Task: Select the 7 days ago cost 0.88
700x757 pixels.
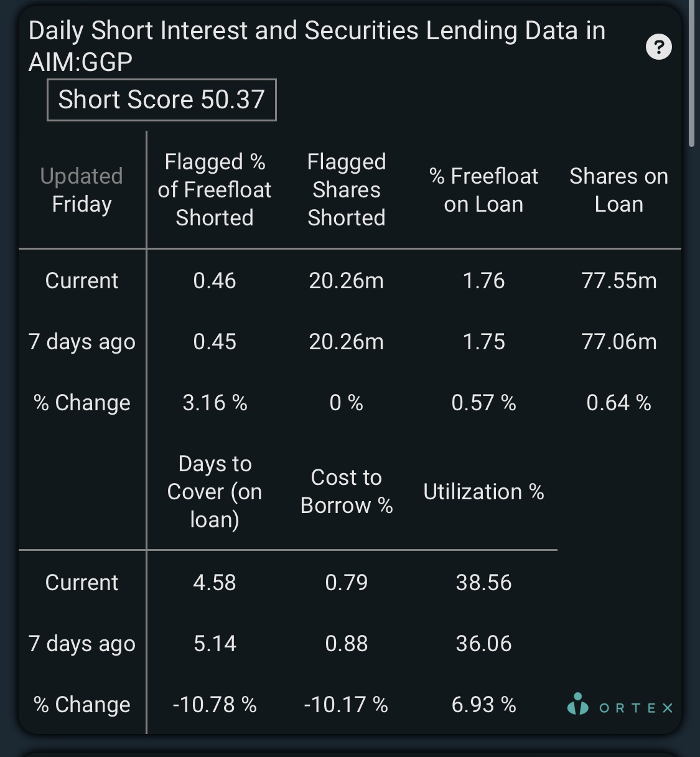Action: point(347,644)
